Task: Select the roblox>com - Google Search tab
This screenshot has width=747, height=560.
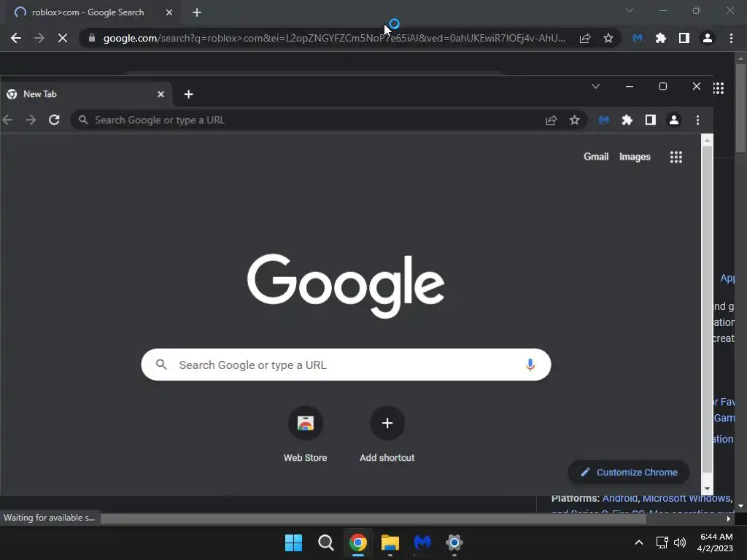Action: pos(88,12)
